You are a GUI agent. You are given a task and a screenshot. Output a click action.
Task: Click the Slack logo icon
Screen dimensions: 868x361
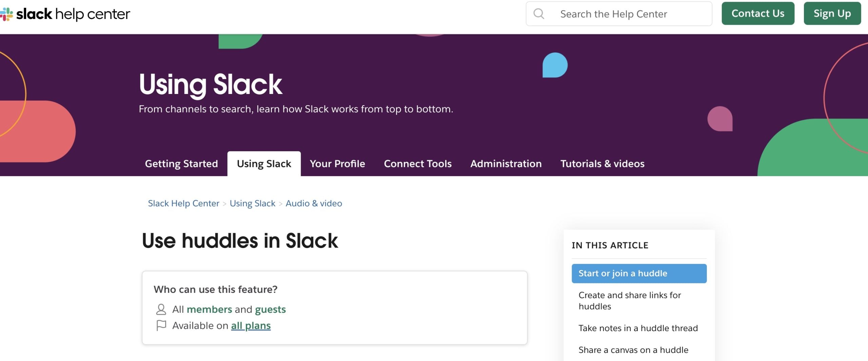6,14
